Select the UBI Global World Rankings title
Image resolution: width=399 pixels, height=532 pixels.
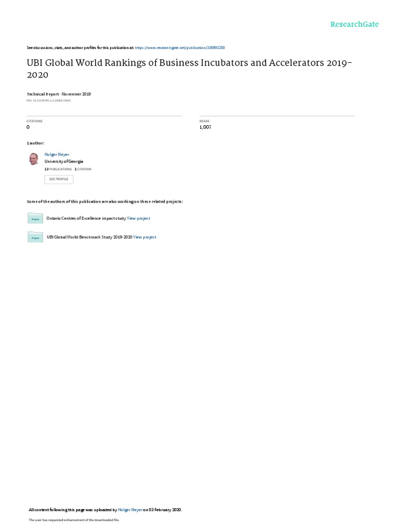(189, 69)
